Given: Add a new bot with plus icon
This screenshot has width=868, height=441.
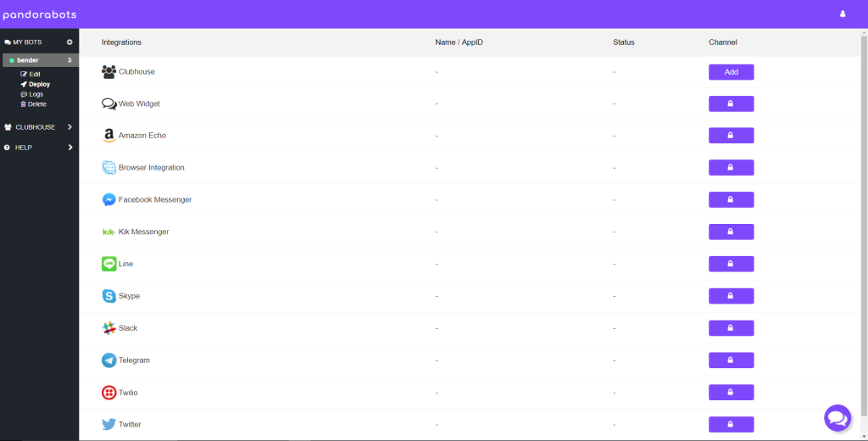Looking at the screenshot, I should coord(70,42).
